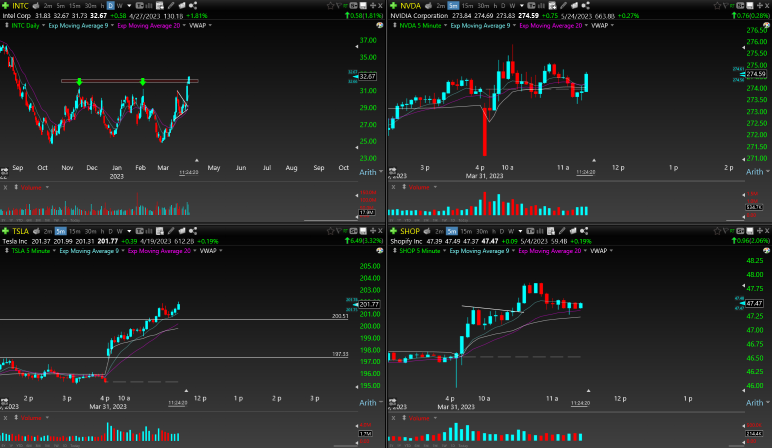Click the green plus icon on INTC chart
The height and width of the screenshot is (448, 772).
pyautogui.click(x=5, y=5)
